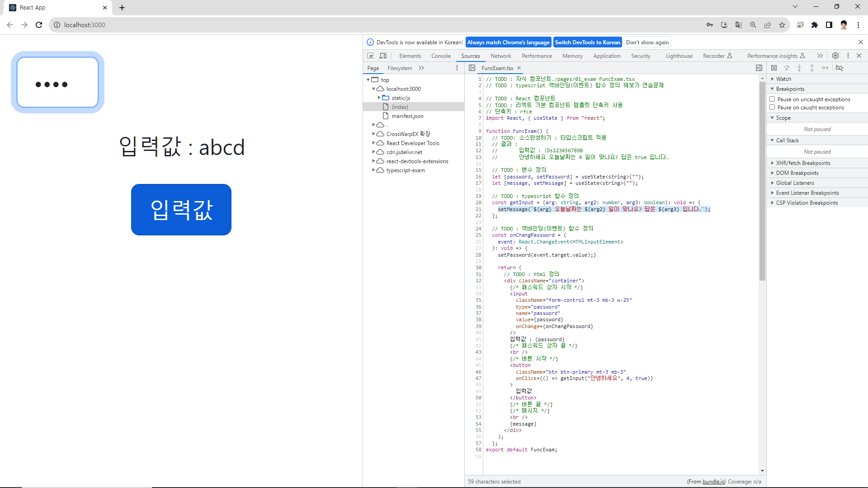
Task: Enable Pause on uncaught exceptions
Action: tap(773, 99)
